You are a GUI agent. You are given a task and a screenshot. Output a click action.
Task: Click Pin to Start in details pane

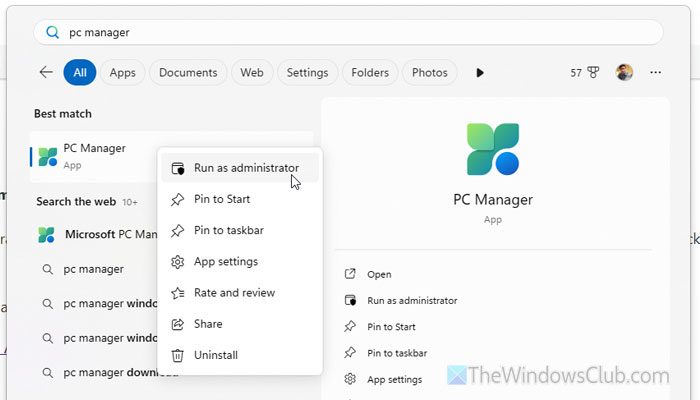[380, 327]
